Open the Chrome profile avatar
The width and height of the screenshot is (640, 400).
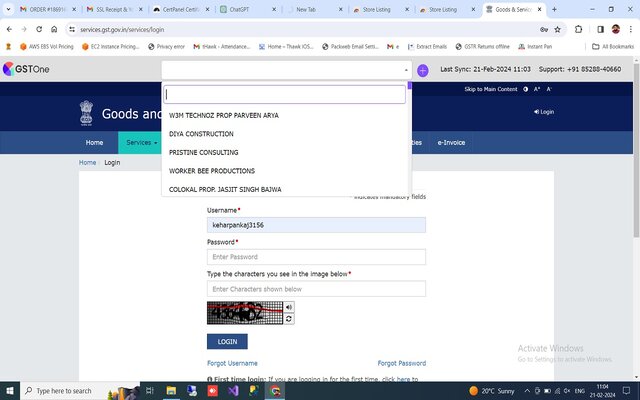[x=616, y=29]
